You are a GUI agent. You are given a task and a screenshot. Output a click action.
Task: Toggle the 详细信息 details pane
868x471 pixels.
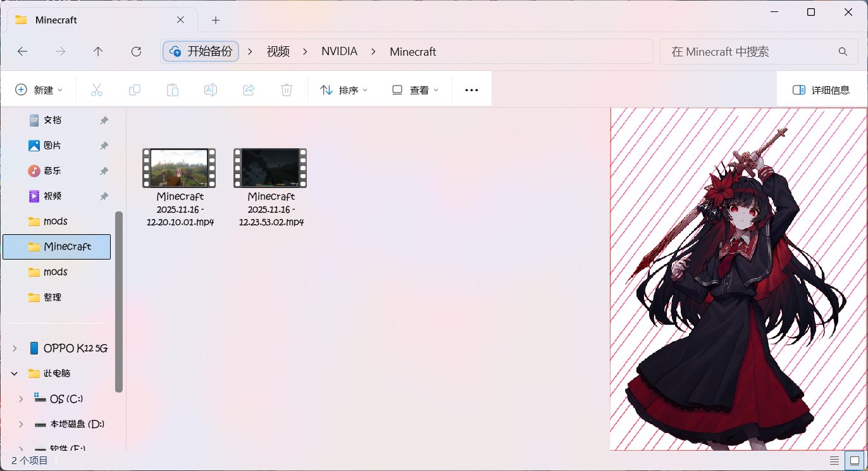[821, 90]
